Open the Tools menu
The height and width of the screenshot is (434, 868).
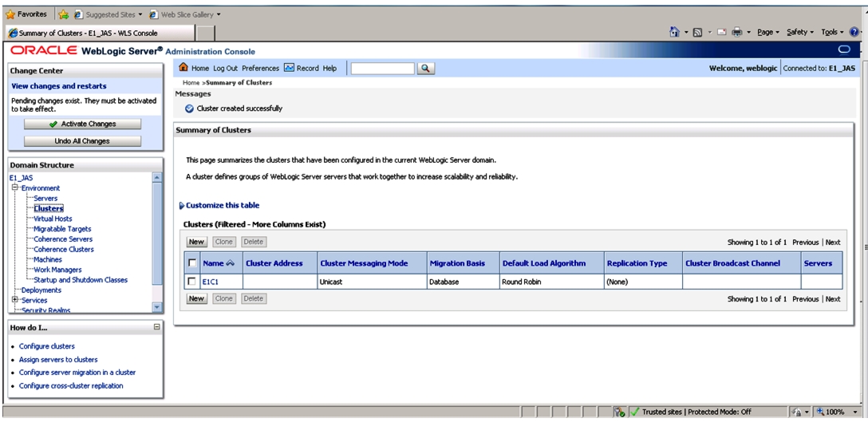coord(832,32)
